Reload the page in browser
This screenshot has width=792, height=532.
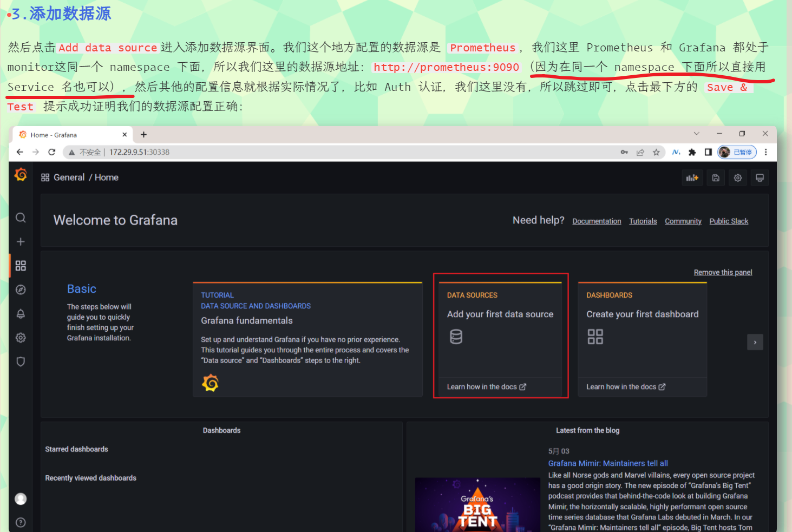(x=52, y=152)
